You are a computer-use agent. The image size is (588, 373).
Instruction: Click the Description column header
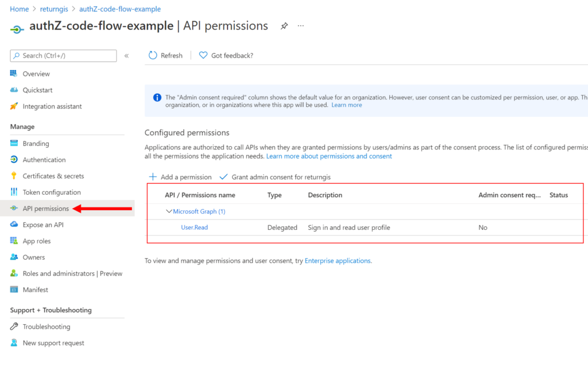click(x=325, y=195)
